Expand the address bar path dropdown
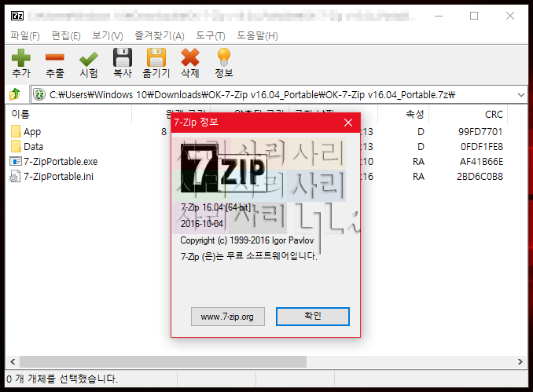The height and width of the screenshot is (392, 533). pyautogui.click(x=520, y=95)
